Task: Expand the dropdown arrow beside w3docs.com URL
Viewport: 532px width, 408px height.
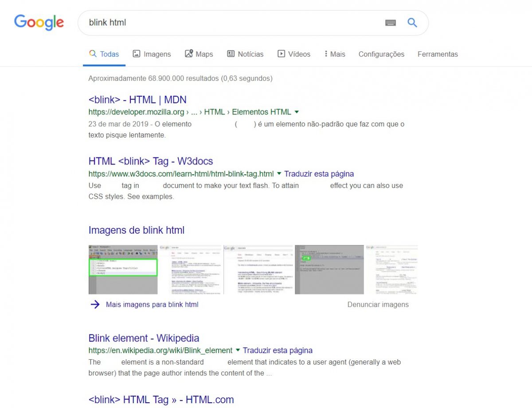Action: 279,173
